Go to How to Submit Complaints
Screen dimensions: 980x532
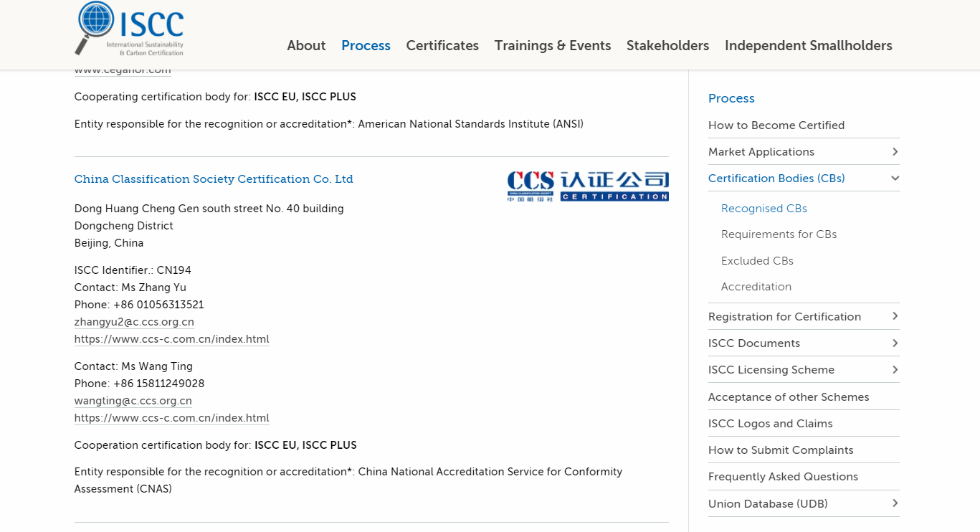780,450
